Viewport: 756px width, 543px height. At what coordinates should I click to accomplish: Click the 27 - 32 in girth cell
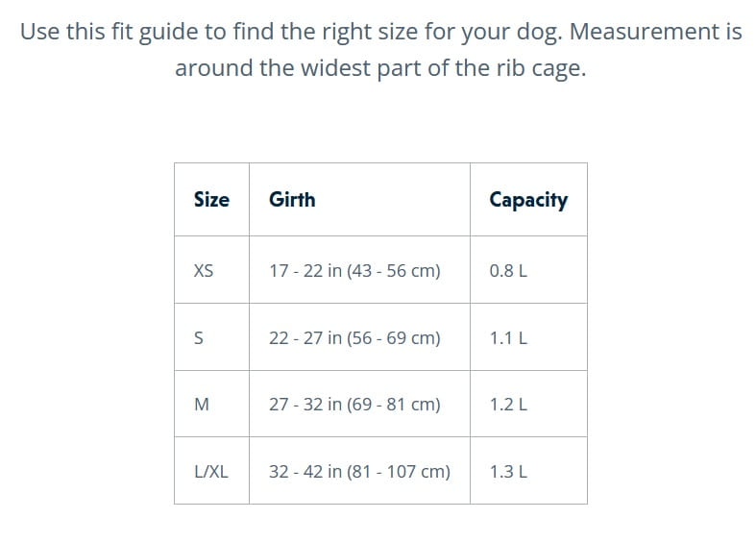(x=354, y=405)
